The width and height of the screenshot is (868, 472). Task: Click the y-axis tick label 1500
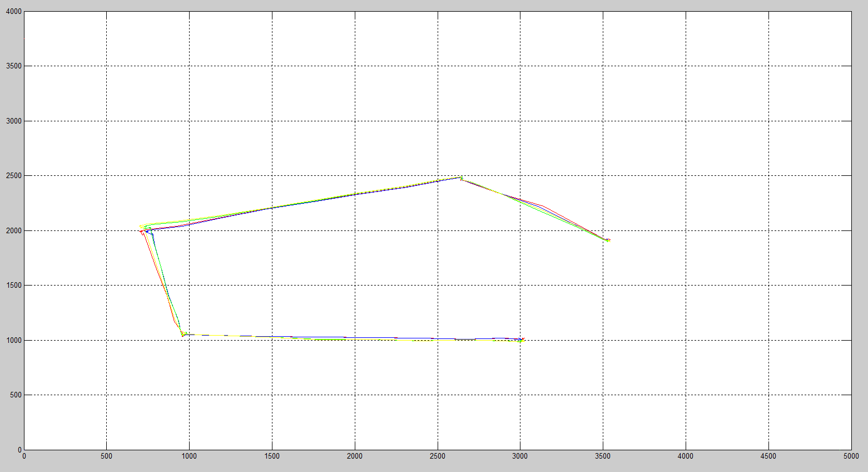click(x=14, y=286)
